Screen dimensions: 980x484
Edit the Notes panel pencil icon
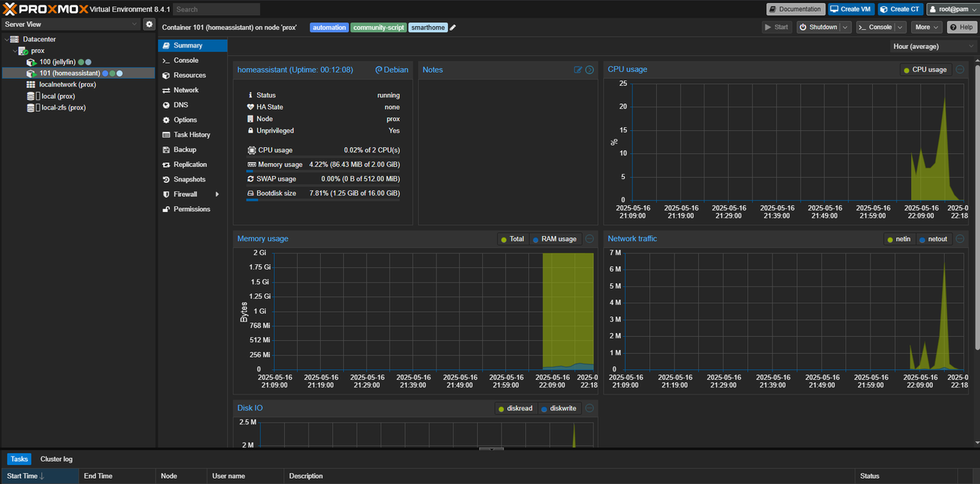(x=578, y=70)
